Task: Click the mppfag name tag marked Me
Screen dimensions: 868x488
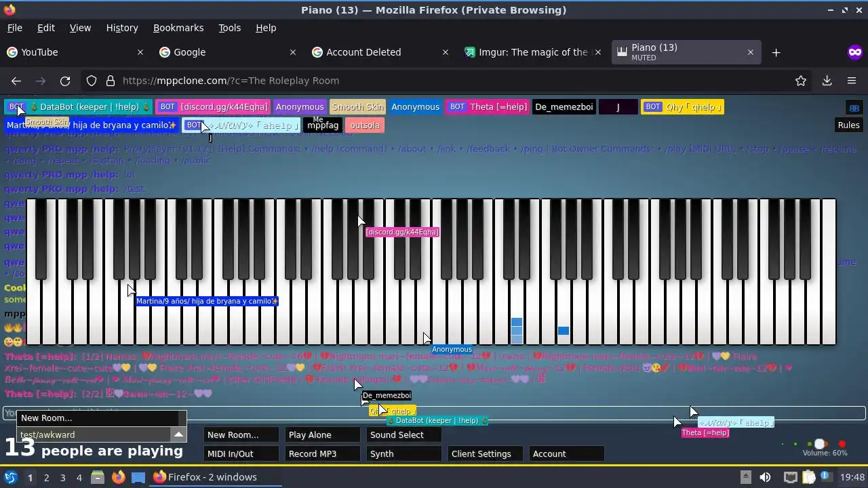Action: point(323,125)
